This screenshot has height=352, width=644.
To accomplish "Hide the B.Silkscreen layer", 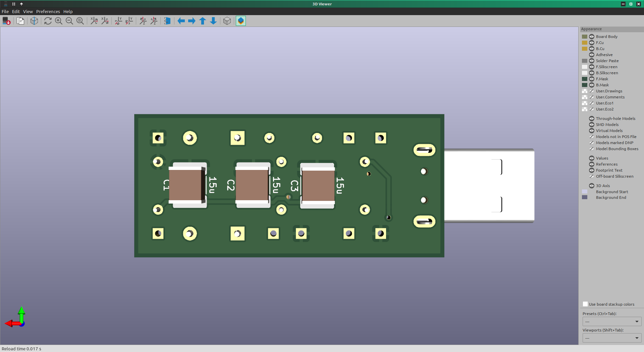I will pos(592,73).
